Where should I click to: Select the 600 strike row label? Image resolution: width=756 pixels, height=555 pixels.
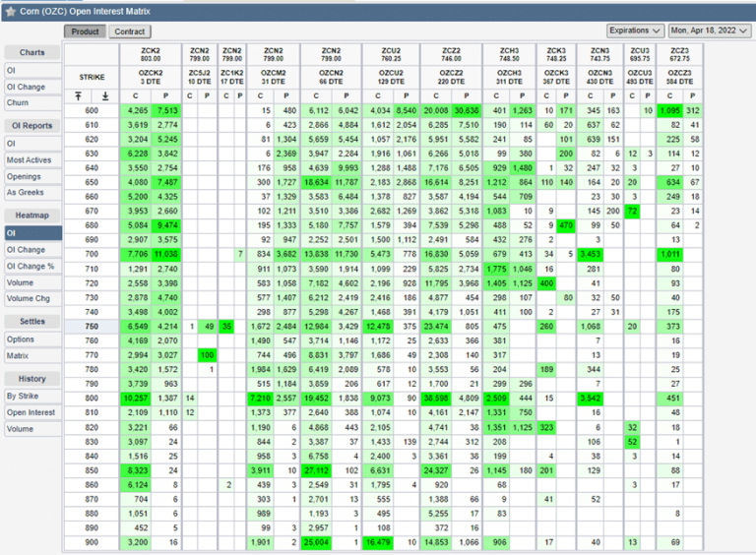click(x=92, y=111)
